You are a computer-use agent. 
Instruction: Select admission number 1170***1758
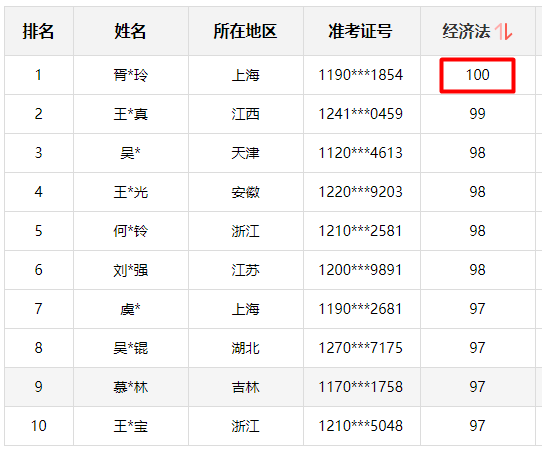click(361, 387)
